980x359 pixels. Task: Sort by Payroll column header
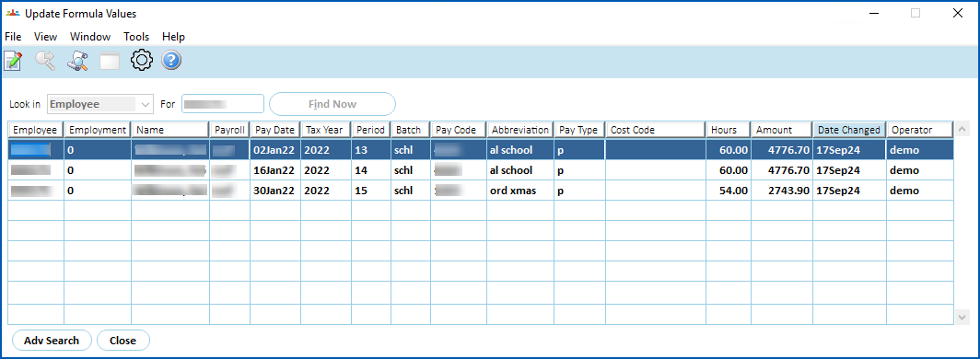click(x=229, y=130)
